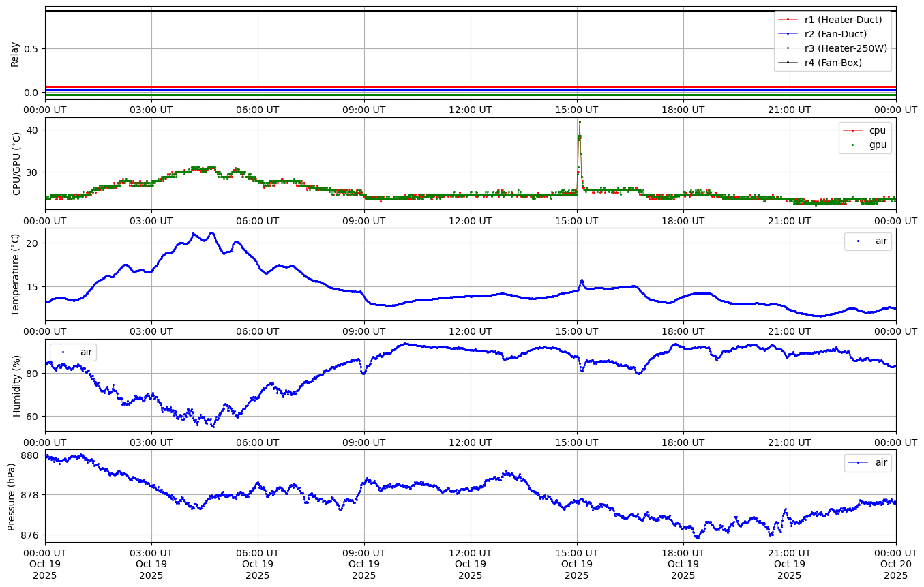Click the Temperature (°C) y-axis label
924x587 pixels.
(x=15, y=274)
